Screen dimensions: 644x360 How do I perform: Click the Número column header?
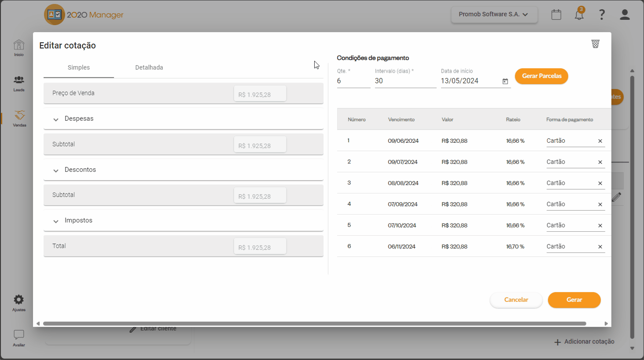coord(357,119)
